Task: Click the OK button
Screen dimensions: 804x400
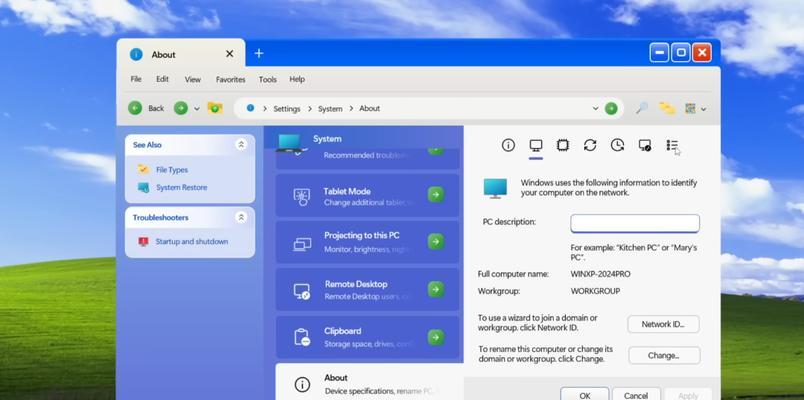Action: [x=585, y=395]
